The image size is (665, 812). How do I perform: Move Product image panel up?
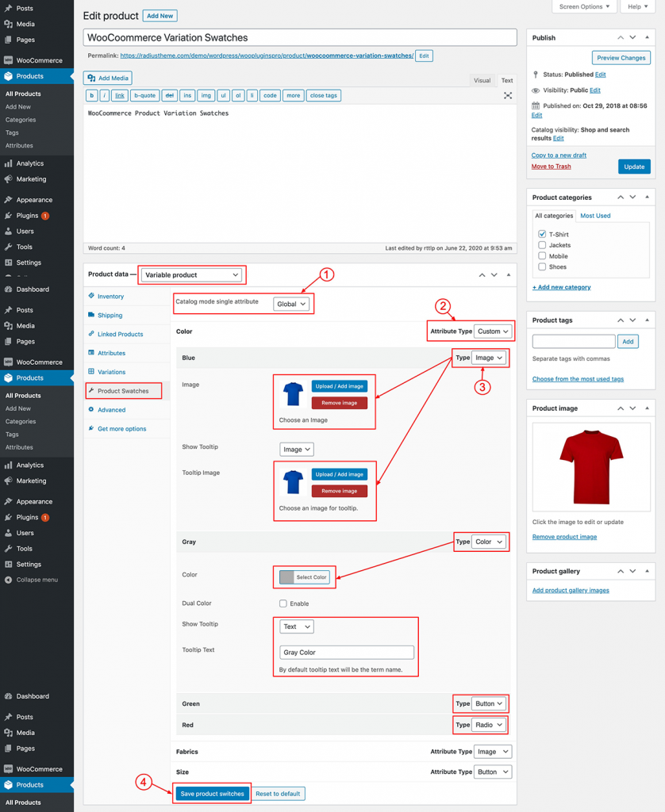tap(621, 408)
